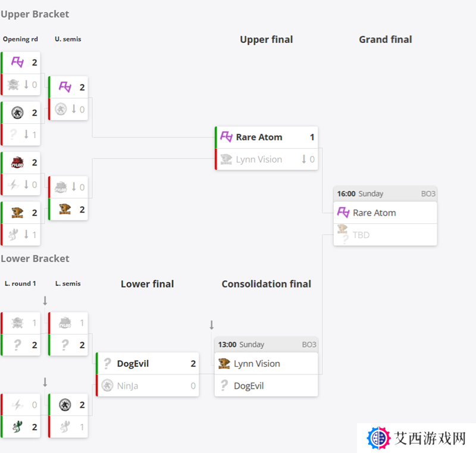Click drop-down arrow above L. round 1 first match
The image size is (476, 453).
[45, 301]
